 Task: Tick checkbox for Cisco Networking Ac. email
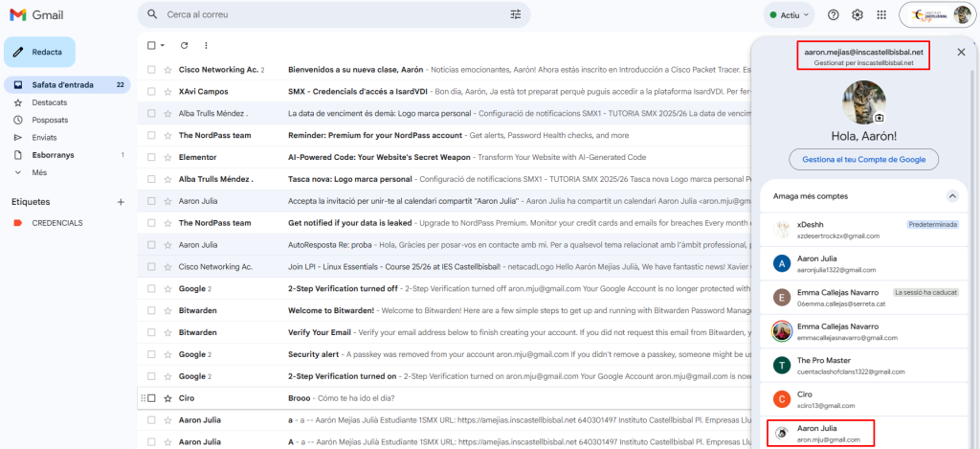[x=151, y=69]
